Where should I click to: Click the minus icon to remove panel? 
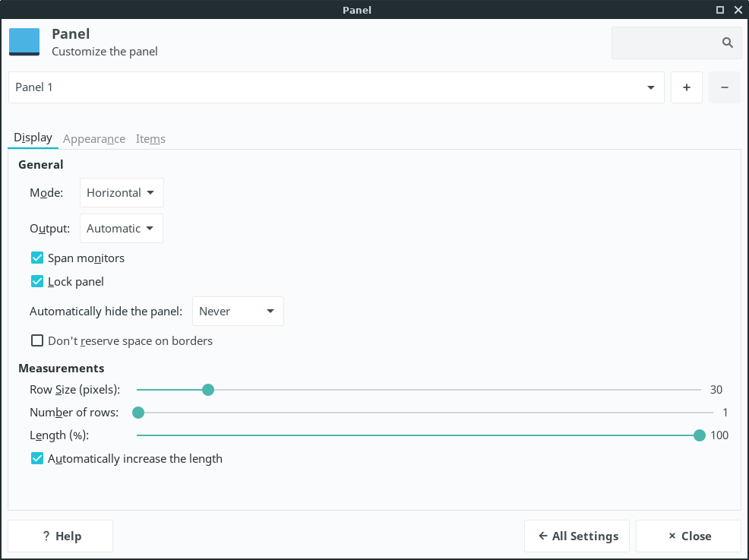tap(724, 87)
